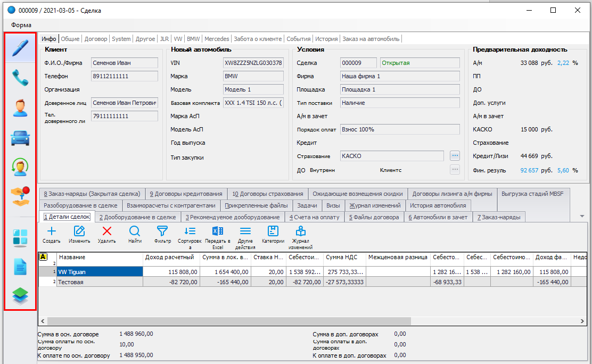
Task: Export using Передать в Excel icon
Action: 217,231
